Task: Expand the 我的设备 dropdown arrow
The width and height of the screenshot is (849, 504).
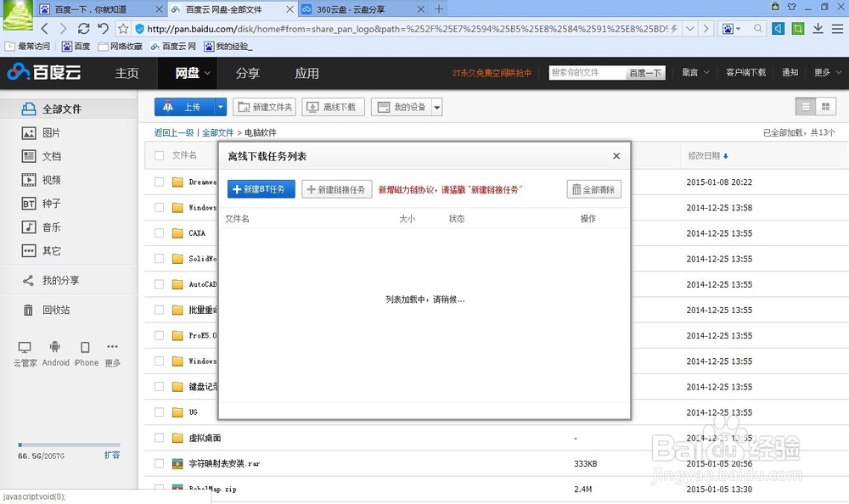Action: click(437, 107)
